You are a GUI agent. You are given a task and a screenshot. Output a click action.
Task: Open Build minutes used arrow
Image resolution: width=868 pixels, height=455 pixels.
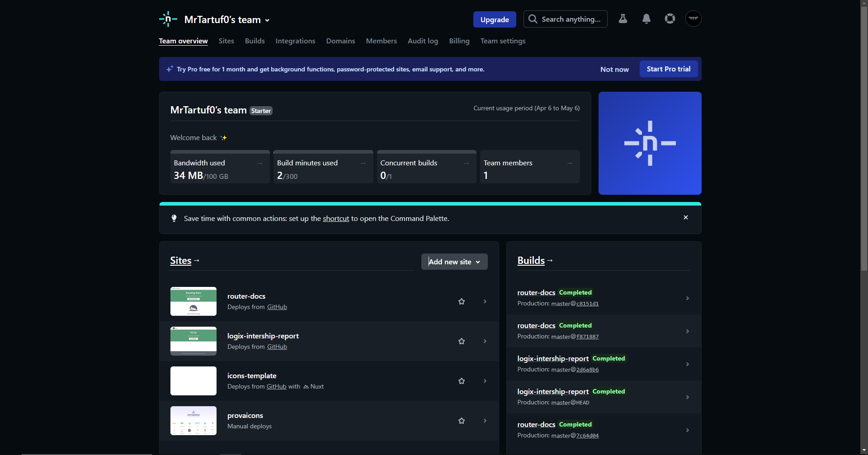tap(363, 163)
